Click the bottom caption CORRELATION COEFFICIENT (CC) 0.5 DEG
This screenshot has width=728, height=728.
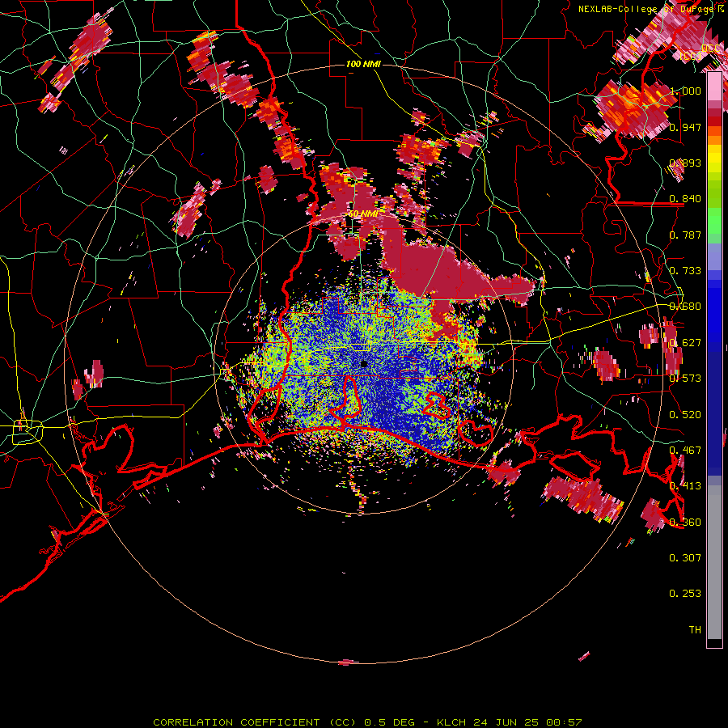click(286, 722)
